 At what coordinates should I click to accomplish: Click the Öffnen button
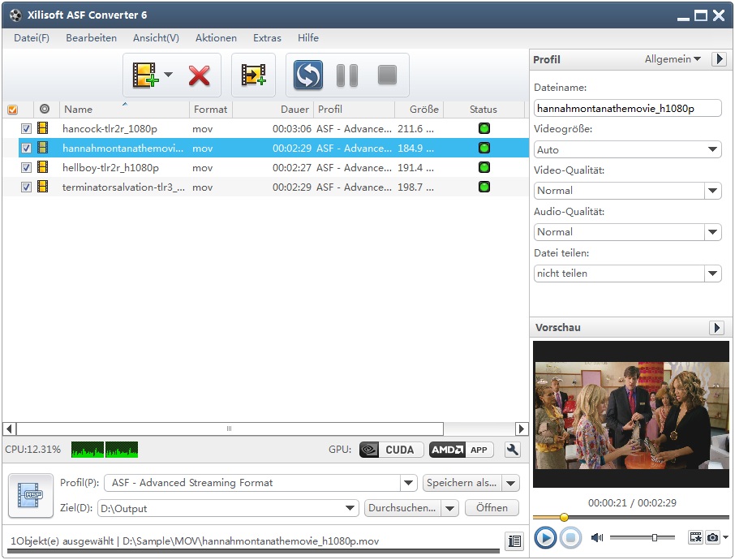(x=492, y=508)
